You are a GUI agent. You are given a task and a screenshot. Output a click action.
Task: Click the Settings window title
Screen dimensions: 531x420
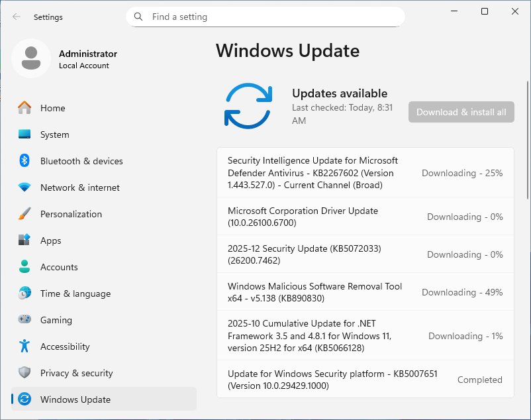coord(48,17)
